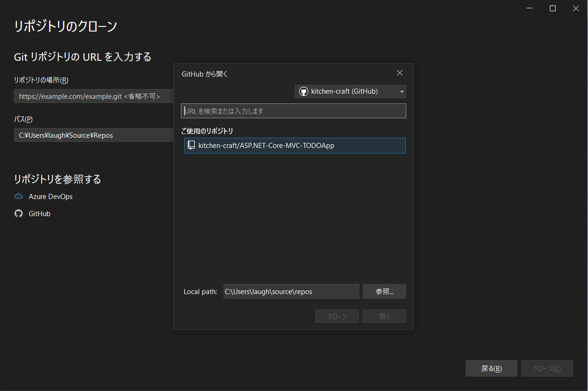Click the 参照... browse button

[x=384, y=291]
